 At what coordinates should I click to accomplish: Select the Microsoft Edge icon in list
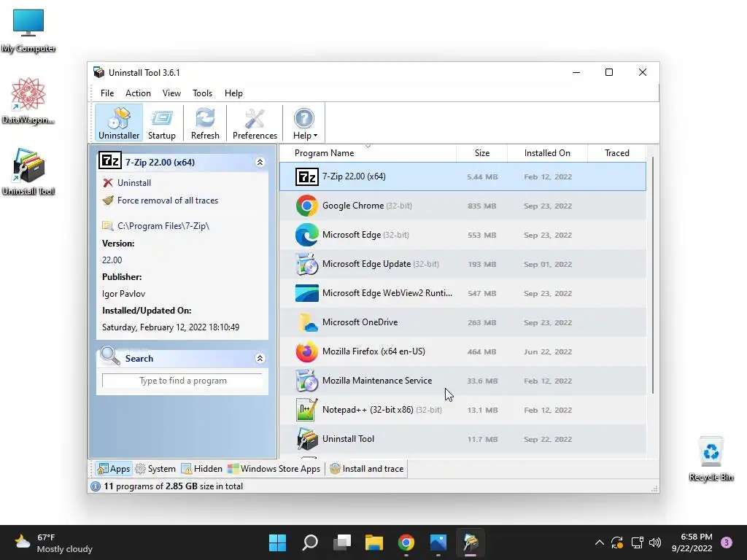point(307,235)
